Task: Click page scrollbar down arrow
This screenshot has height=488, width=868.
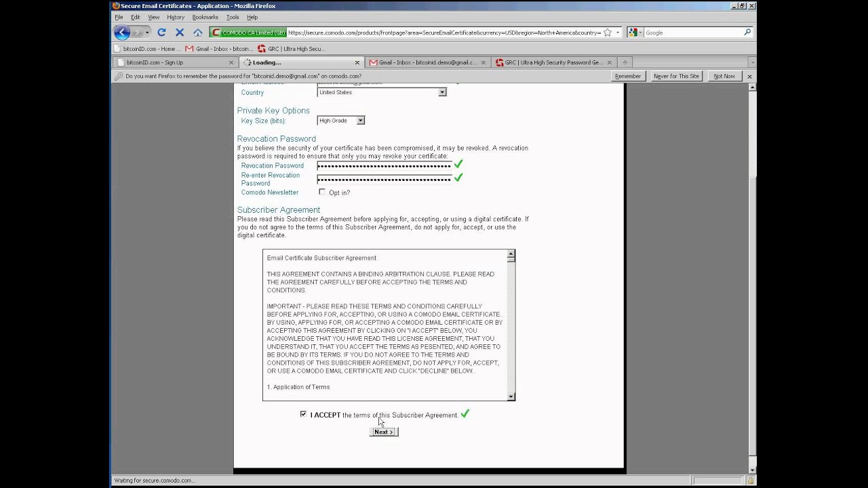Action: [752, 470]
